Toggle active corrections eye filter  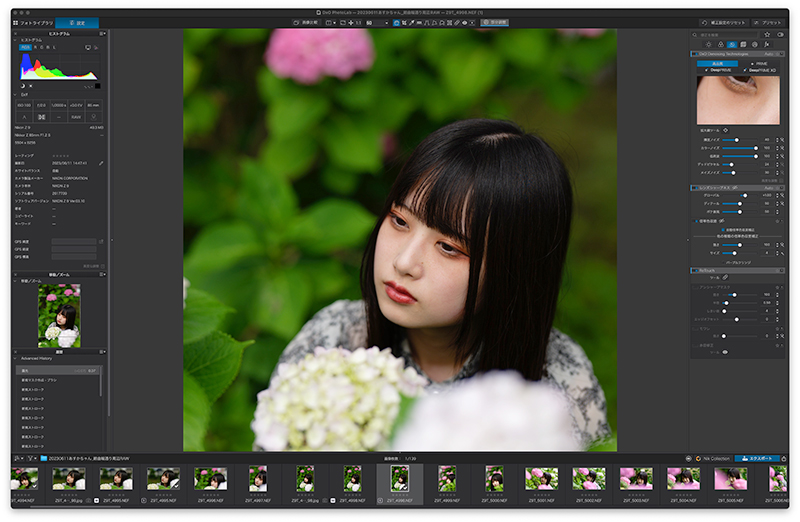pyautogui.click(x=781, y=35)
